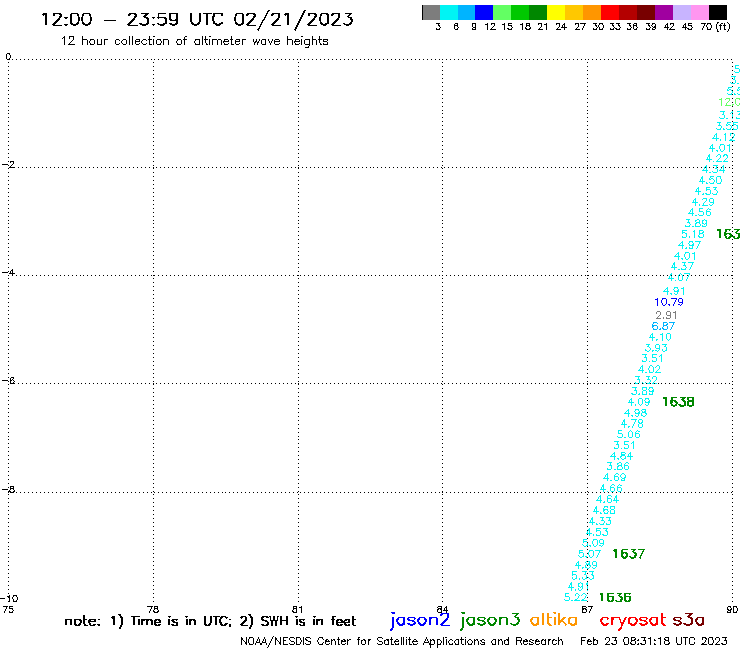
Task: Click the wave height value 5.06
Action: point(629,434)
